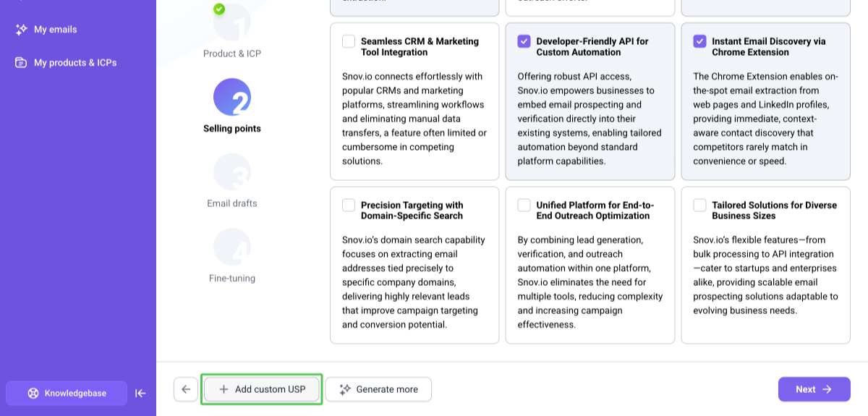Uncheck Instant Email Discovery via Chrome Extension
The image size is (868, 416).
coord(699,41)
